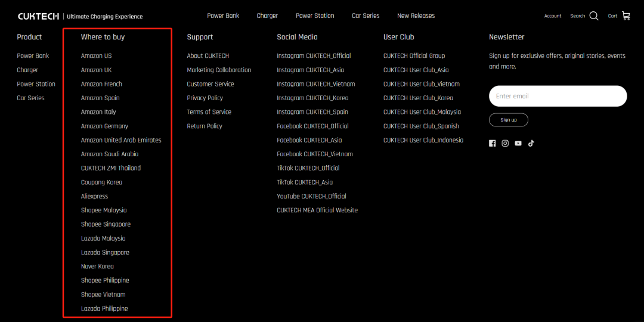Go to New Releases in navigation
This screenshot has height=322, width=644.
coord(416,16)
